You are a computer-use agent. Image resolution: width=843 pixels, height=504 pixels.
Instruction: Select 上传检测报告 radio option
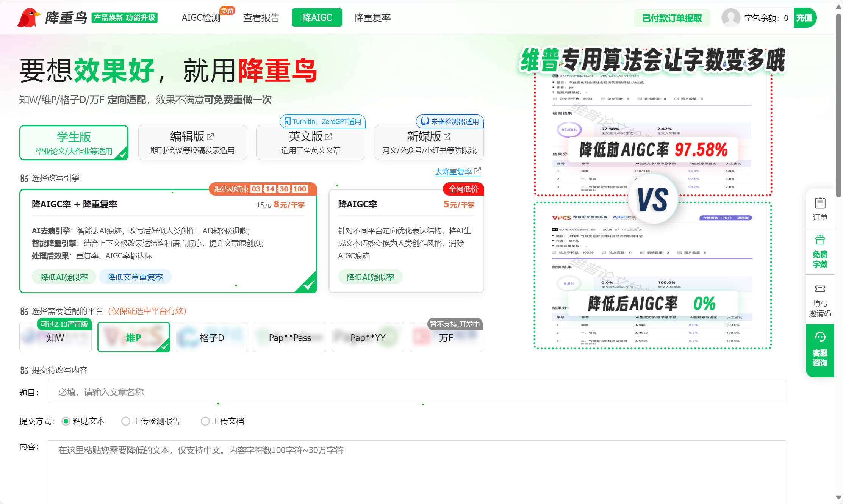[125, 421]
